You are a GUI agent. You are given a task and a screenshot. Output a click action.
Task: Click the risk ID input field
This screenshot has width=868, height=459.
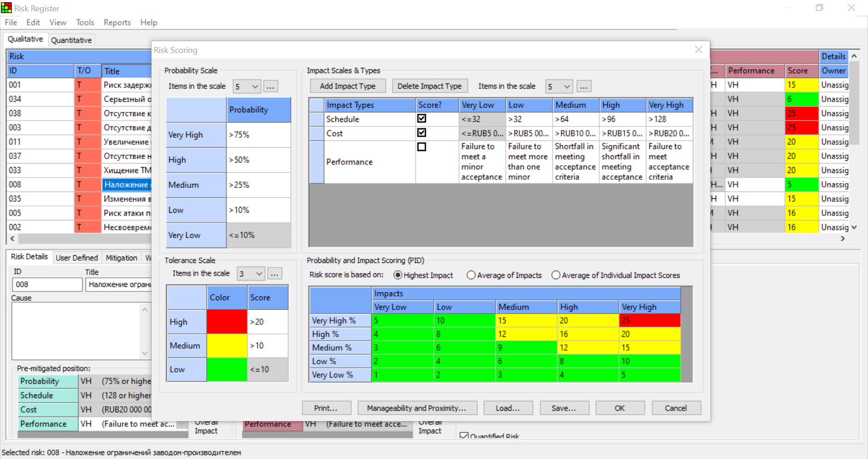click(47, 285)
